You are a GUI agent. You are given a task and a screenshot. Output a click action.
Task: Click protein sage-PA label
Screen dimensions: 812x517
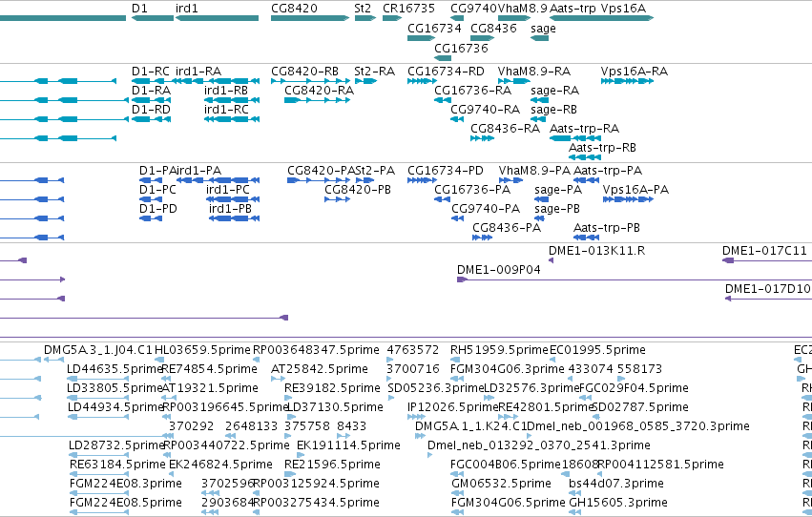pos(558,190)
